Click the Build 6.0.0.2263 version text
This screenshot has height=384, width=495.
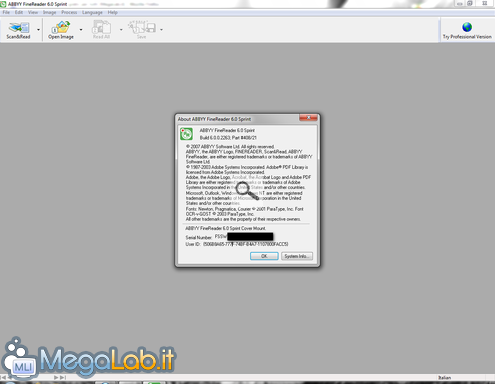click(228, 138)
